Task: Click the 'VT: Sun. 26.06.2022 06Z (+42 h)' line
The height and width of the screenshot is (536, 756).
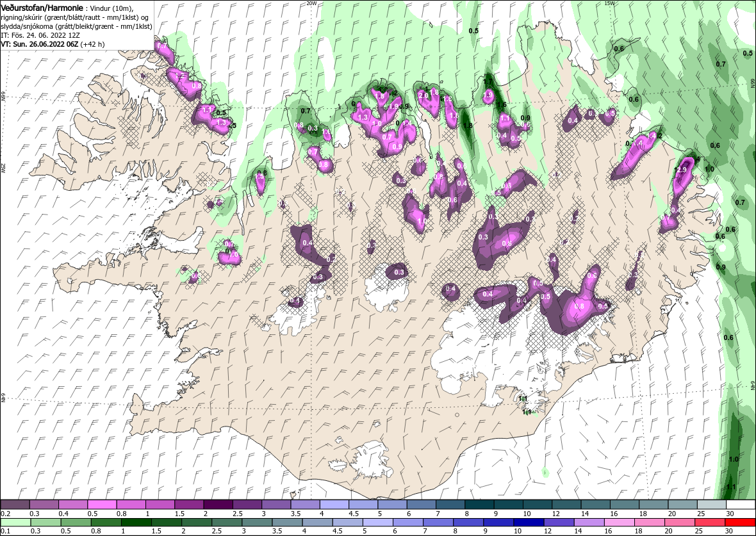Action: coord(53,44)
